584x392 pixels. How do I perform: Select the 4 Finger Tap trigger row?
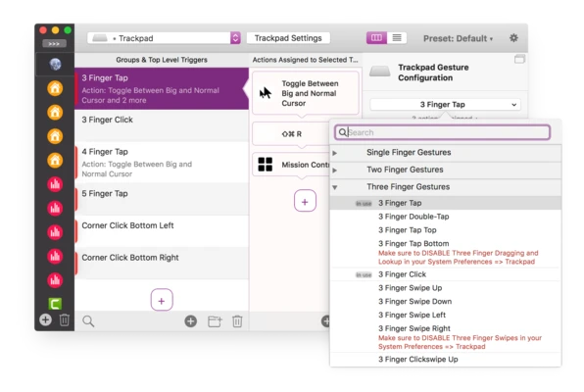click(162, 163)
